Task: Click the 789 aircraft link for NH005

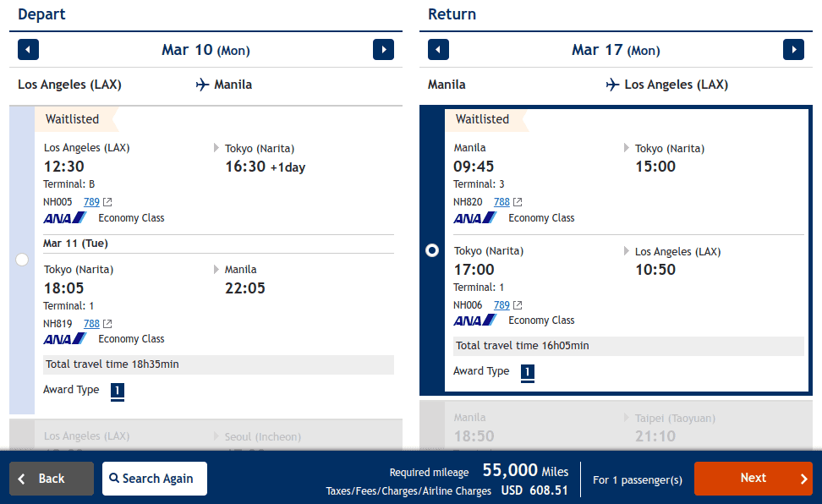Action: (x=91, y=202)
